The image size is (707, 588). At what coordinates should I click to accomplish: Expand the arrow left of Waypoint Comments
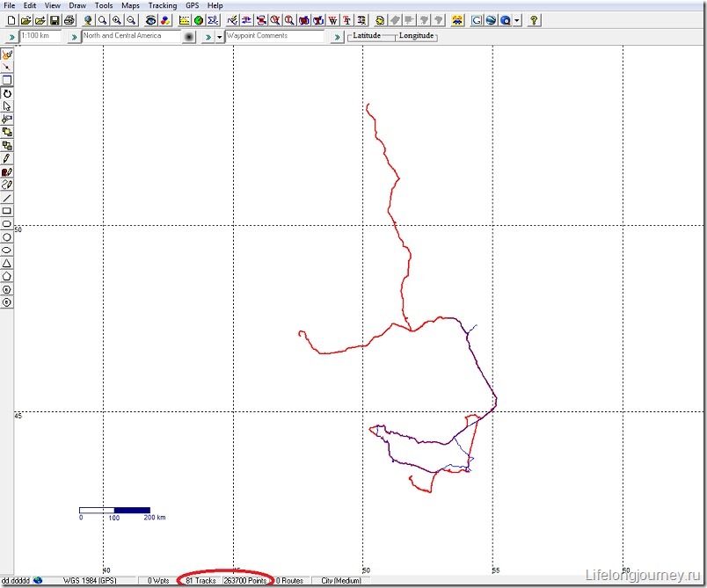[x=219, y=37]
